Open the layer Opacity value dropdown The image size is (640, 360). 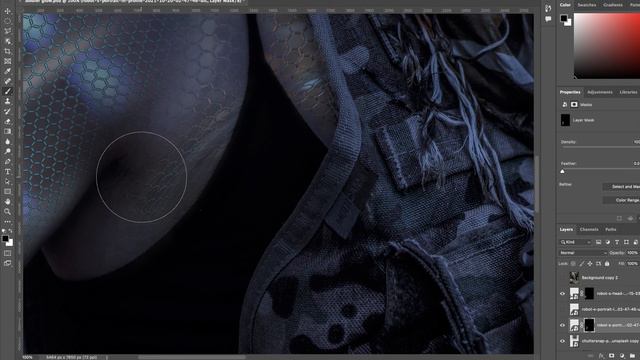pos(633,253)
